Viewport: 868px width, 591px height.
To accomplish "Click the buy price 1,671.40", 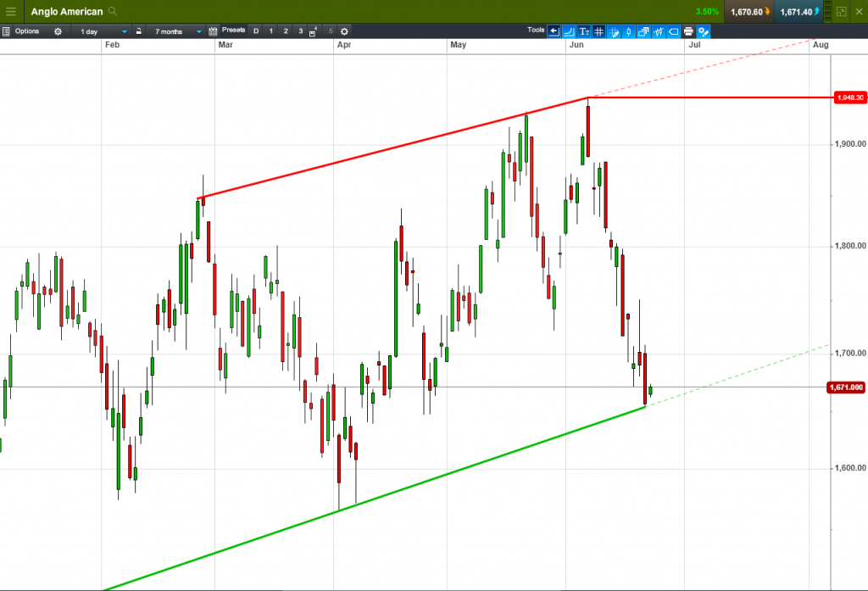I will [x=799, y=12].
